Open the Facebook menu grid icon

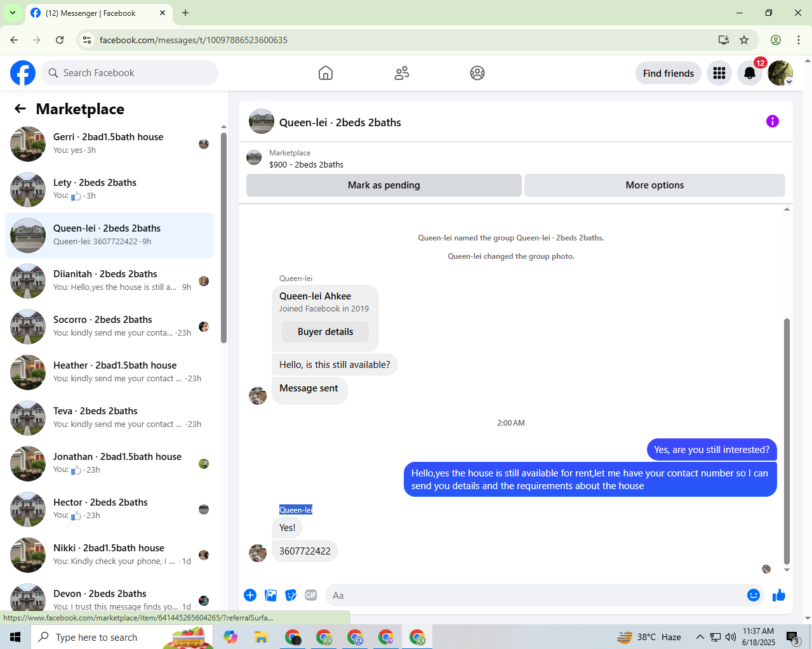coord(719,73)
